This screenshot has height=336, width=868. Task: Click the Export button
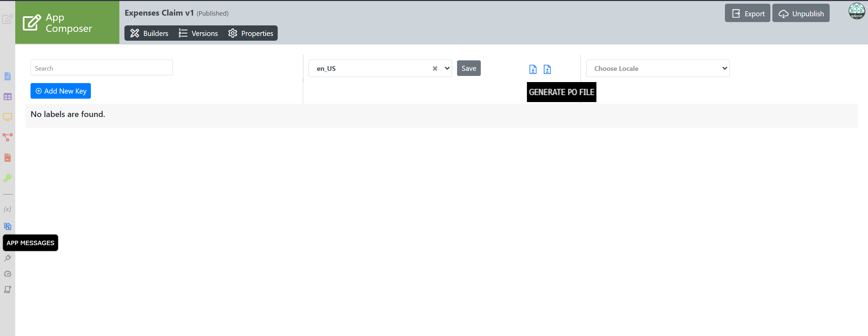pyautogui.click(x=748, y=13)
